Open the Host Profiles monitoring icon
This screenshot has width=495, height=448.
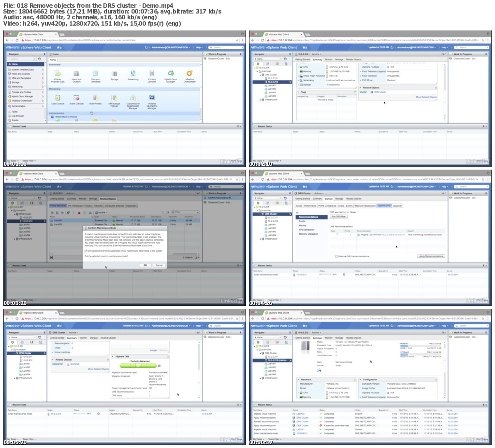(x=95, y=98)
